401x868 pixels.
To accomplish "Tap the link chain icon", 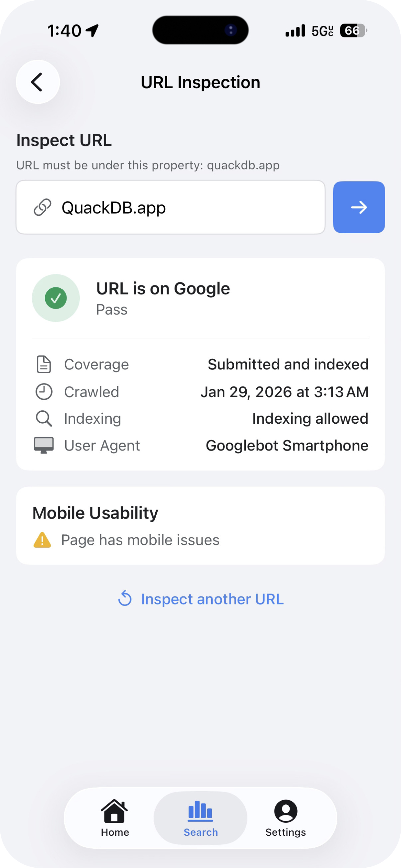I will tap(43, 207).
